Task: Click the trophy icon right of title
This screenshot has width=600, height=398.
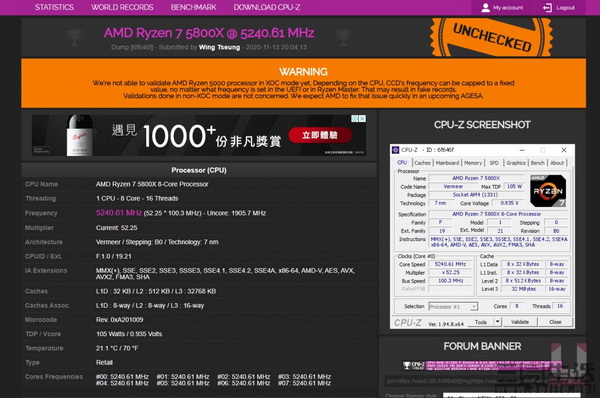Action: pos(343,38)
